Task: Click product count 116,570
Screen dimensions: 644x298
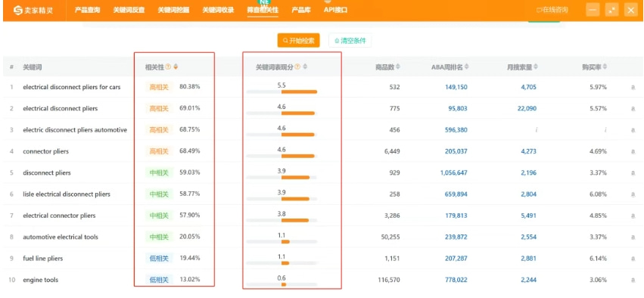Action: coord(388,280)
